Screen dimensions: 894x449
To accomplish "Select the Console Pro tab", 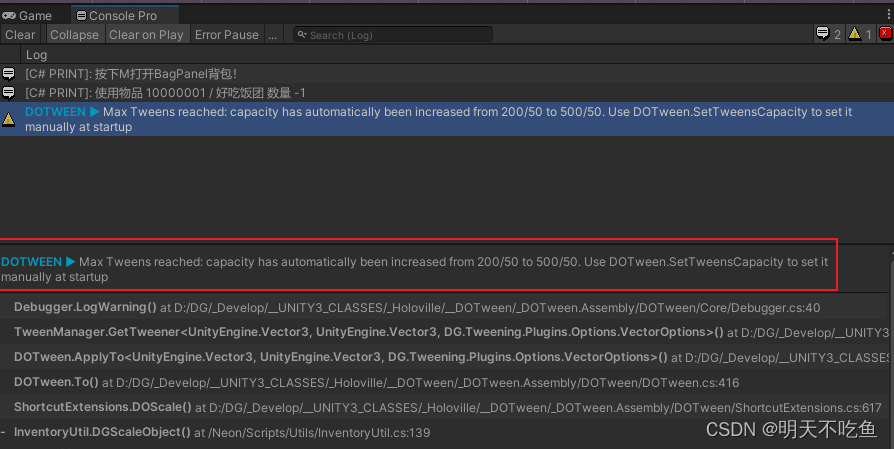I will click(124, 15).
